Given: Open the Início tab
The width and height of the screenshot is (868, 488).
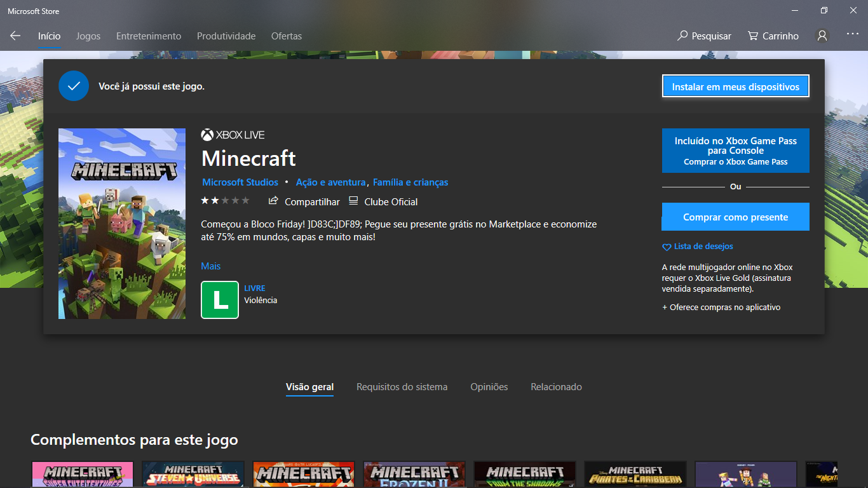Looking at the screenshot, I should [49, 36].
